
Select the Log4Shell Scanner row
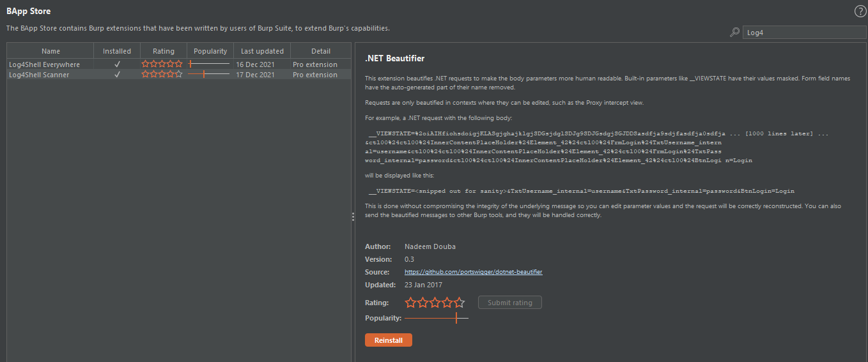pos(179,75)
